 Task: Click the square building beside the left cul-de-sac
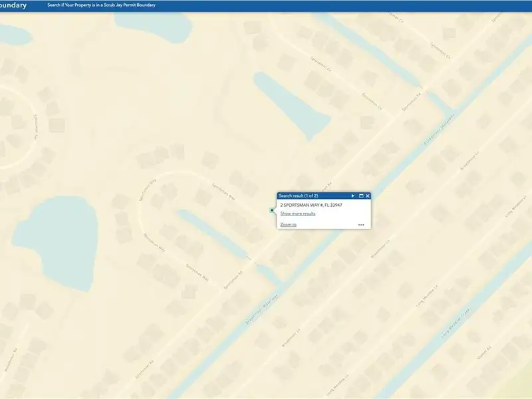click(57, 124)
